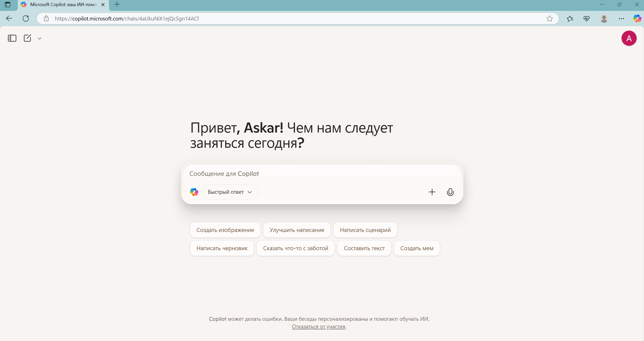The image size is (644, 341).
Task: Follow the Отказаться от участия link
Action: (x=318, y=327)
